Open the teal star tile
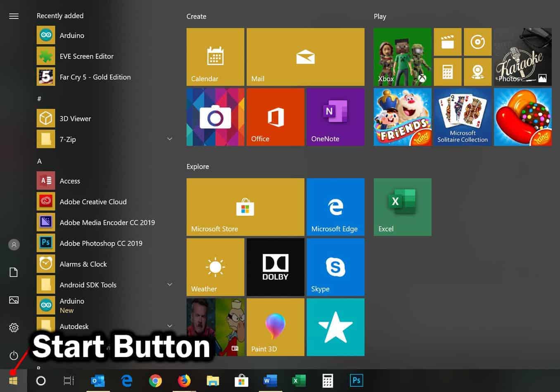Viewport: 560px width, 392px height. click(335, 327)
